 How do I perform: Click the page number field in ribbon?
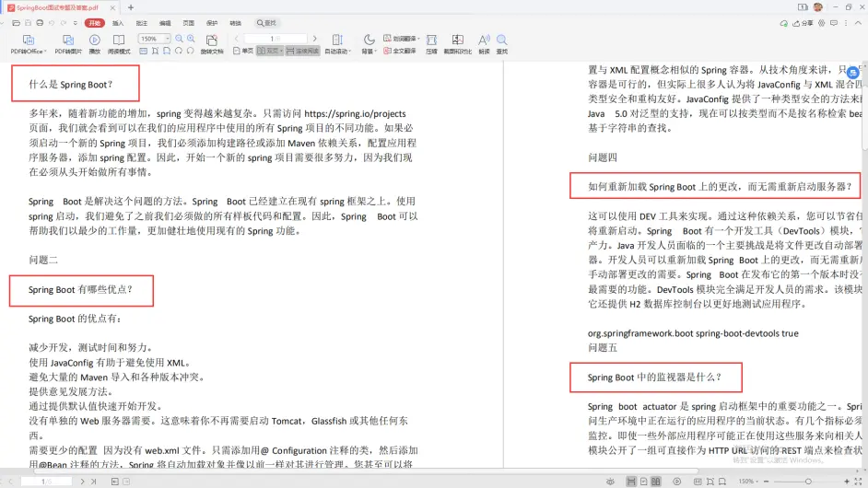click(276, 38)
